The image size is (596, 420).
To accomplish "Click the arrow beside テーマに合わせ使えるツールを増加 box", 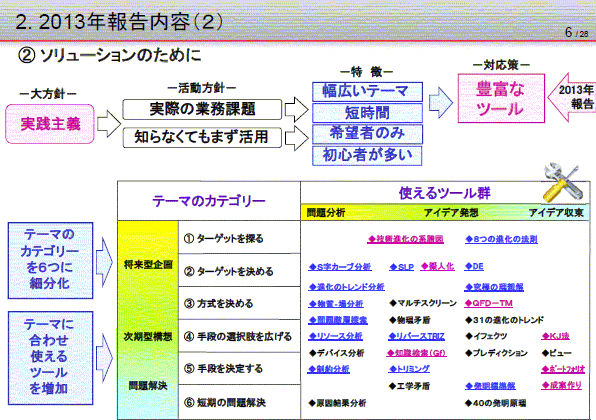I will [x=104, y=358].
